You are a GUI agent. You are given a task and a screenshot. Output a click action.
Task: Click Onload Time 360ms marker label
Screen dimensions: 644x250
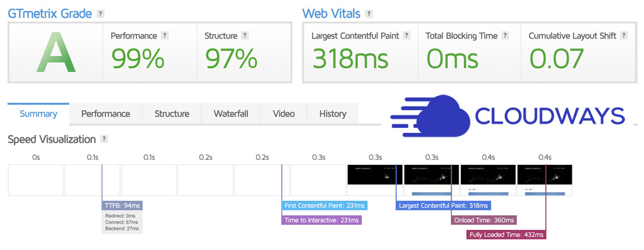pyautogui.click(x=484, y=220)
